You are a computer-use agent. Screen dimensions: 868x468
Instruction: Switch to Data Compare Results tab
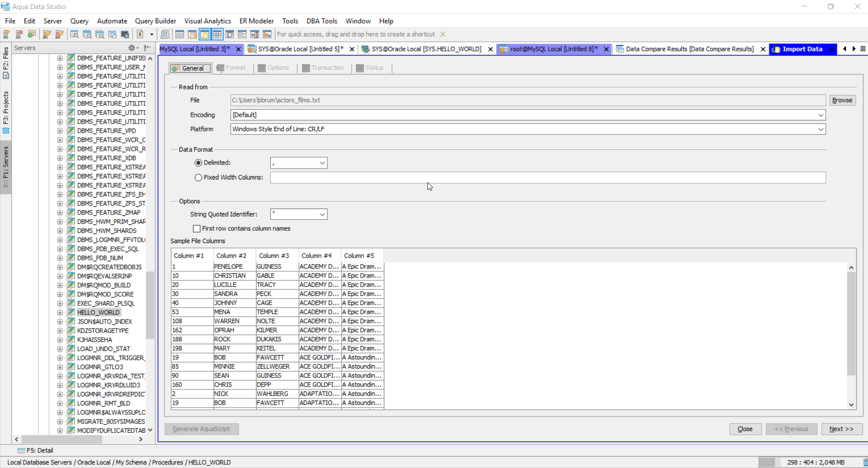689,49
